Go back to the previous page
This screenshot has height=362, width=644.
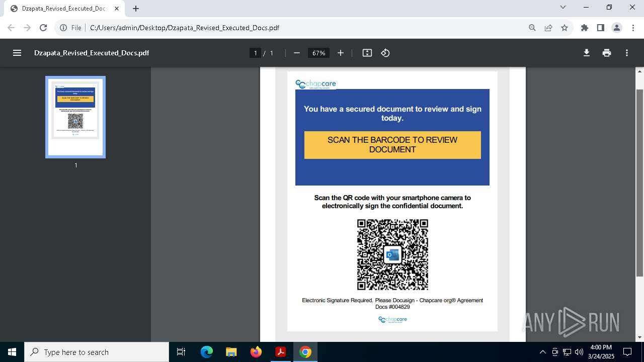(11, 28)
